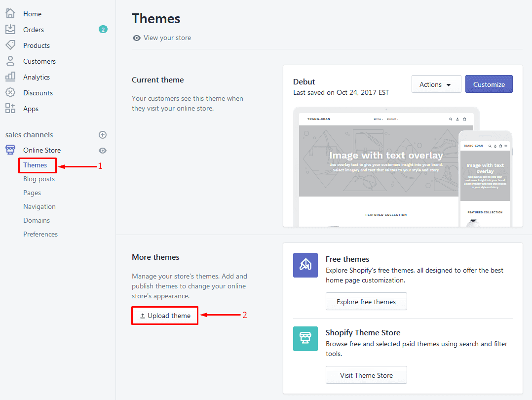This screenshot has height=400, width=532.
Task: Toggle the eye icon beside Online Store
Action: pos(102,150)
